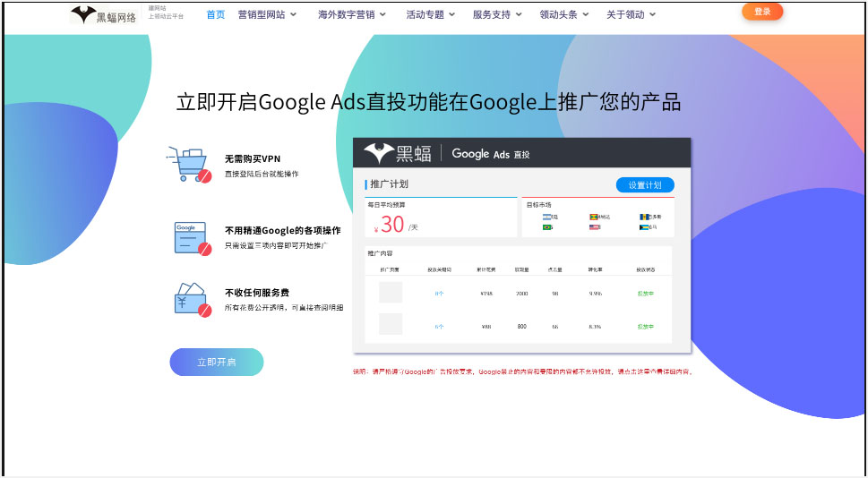Select 关于领动 in the navigation bar
868x478 pixels.
631,14
